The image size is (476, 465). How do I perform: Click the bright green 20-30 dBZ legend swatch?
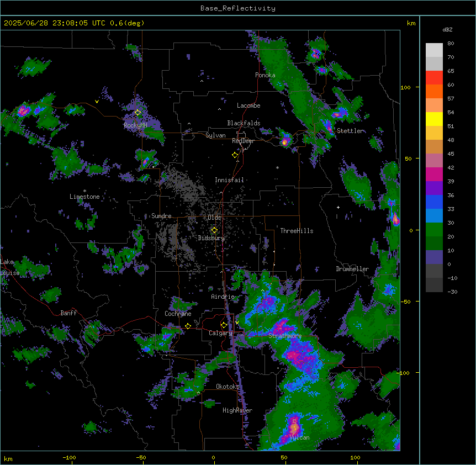pos(434,230)
